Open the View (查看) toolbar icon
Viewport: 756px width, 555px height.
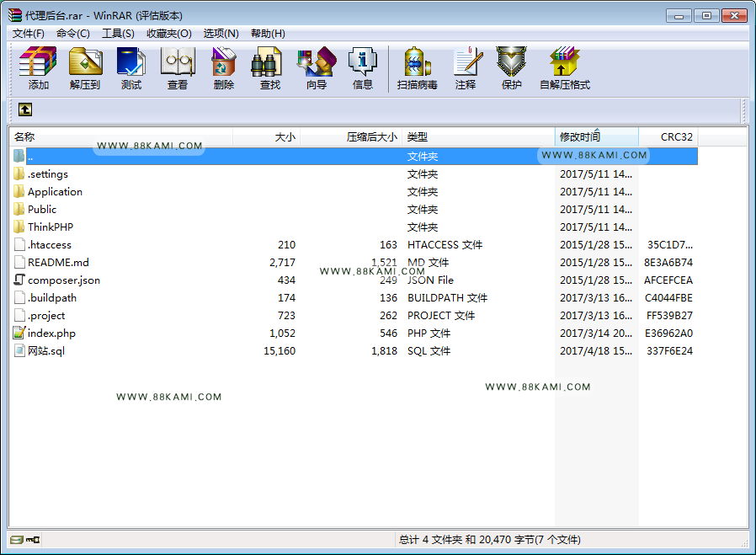click(178, 61)
